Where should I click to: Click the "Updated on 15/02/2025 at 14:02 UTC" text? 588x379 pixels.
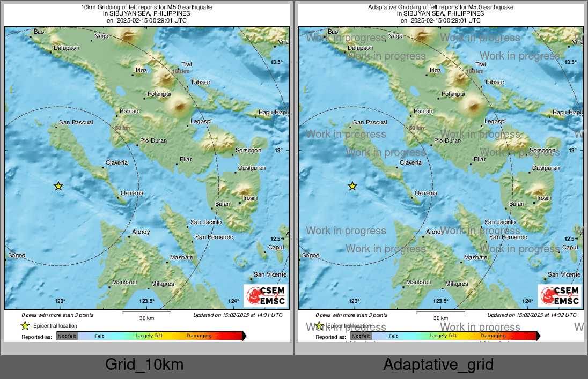(532, 315)
